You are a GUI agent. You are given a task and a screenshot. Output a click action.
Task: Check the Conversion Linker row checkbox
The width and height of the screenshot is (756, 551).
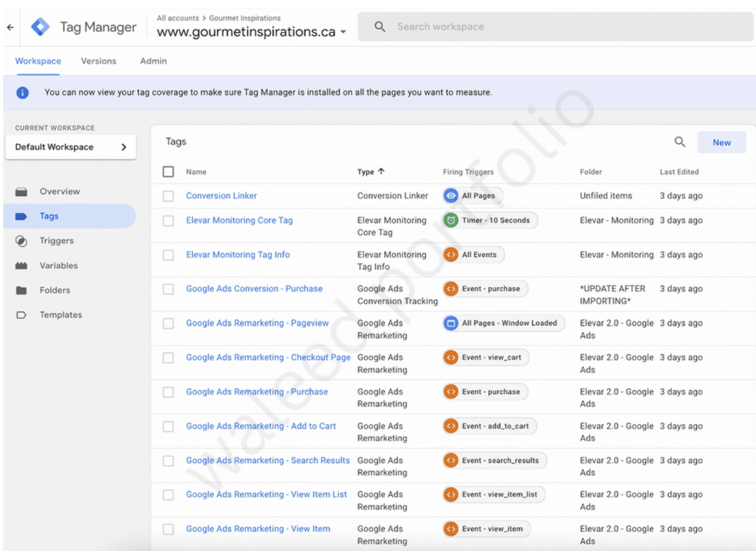pyautogui.click(x=168, y=196)
